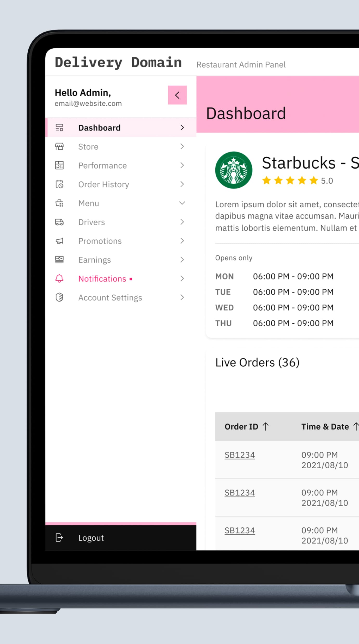Click the Menu sidebar icon
This screenshot has height=644, width=359.
click(59, 203)
